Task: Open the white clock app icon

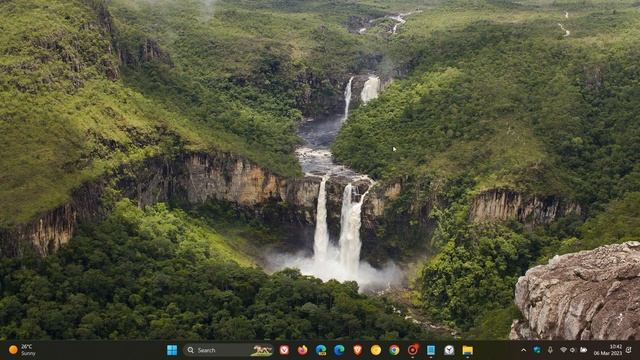Action: 449,350
